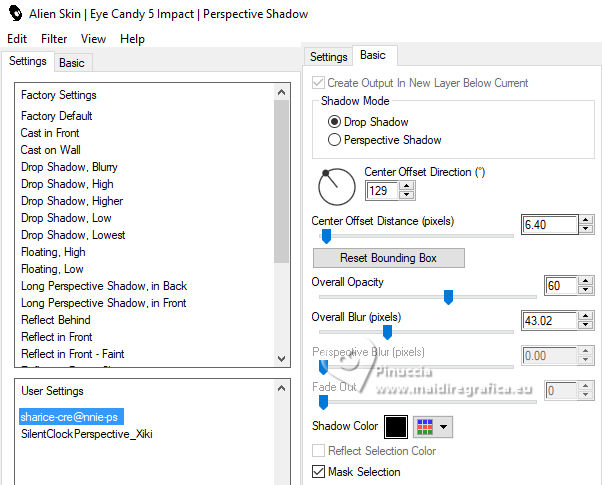Select Reflect in Front preset
This screenshot has height=485, width=602.
click(57, 337)
